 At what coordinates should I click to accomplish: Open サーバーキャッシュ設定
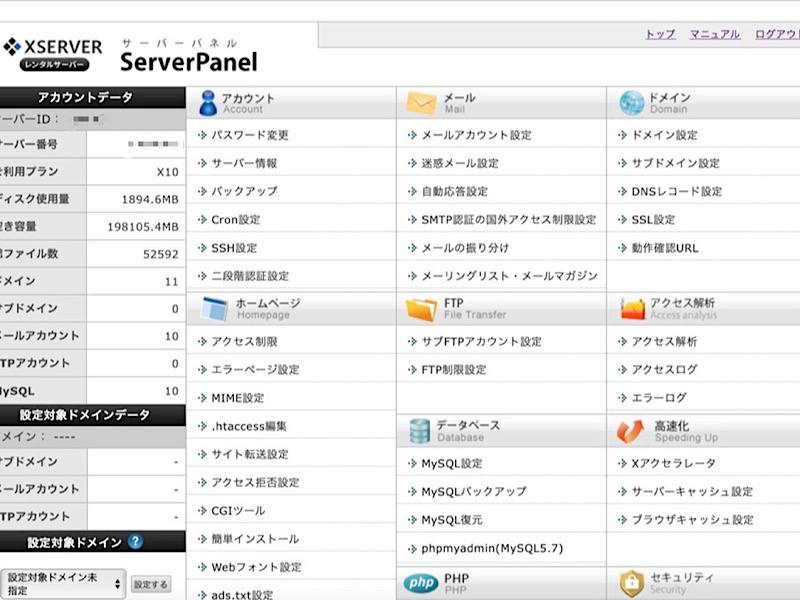[692, 491]
